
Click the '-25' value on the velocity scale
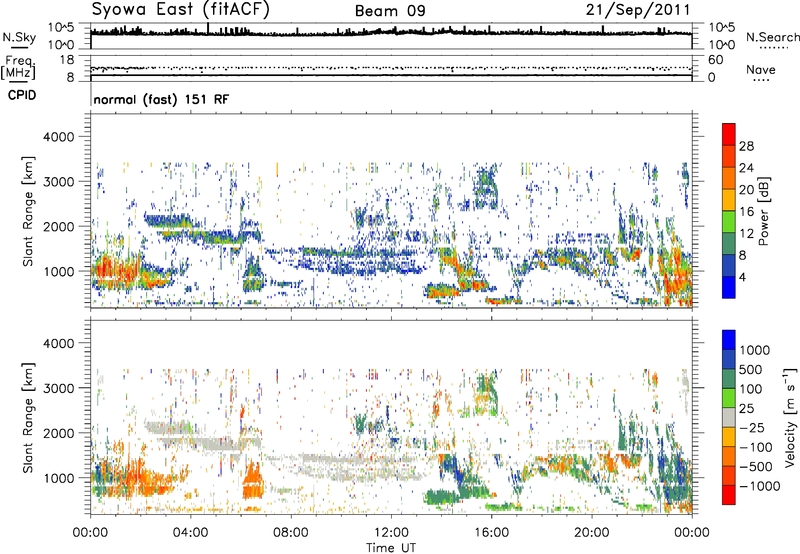point(752,428)
